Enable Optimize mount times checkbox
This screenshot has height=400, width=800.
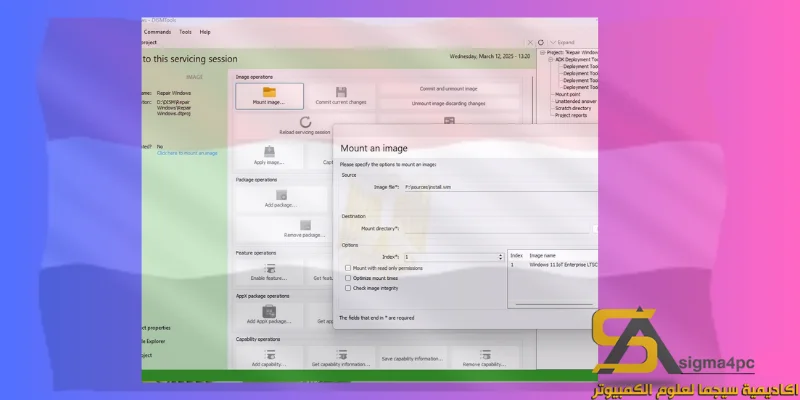(348, 278)
